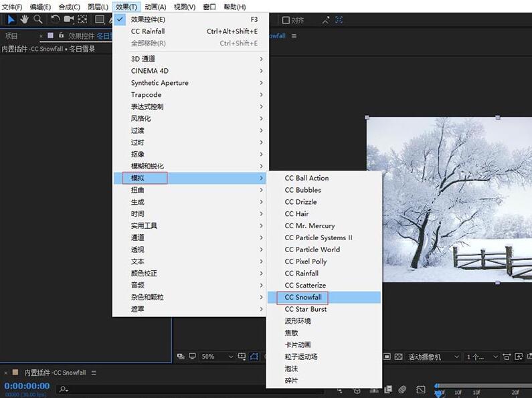Apply CC Rainfall from last effect entry
The image size is (532, 398).
pos(191,31)
